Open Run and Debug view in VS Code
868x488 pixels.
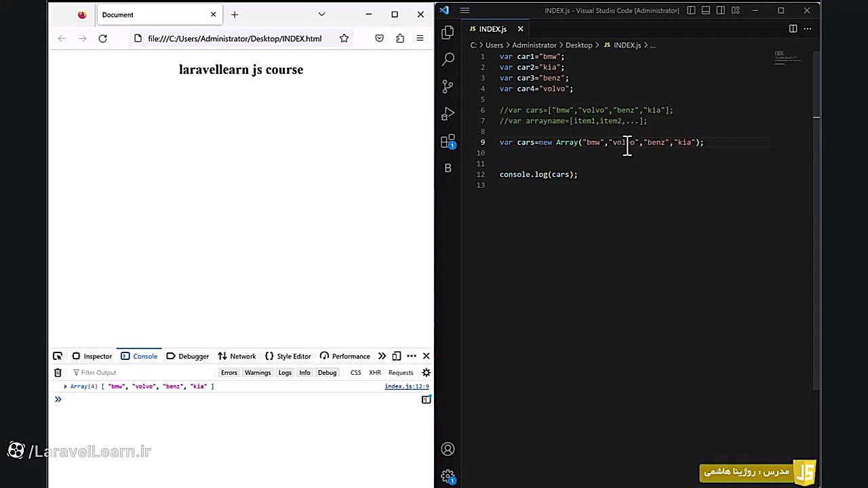(x=448, y=114)
